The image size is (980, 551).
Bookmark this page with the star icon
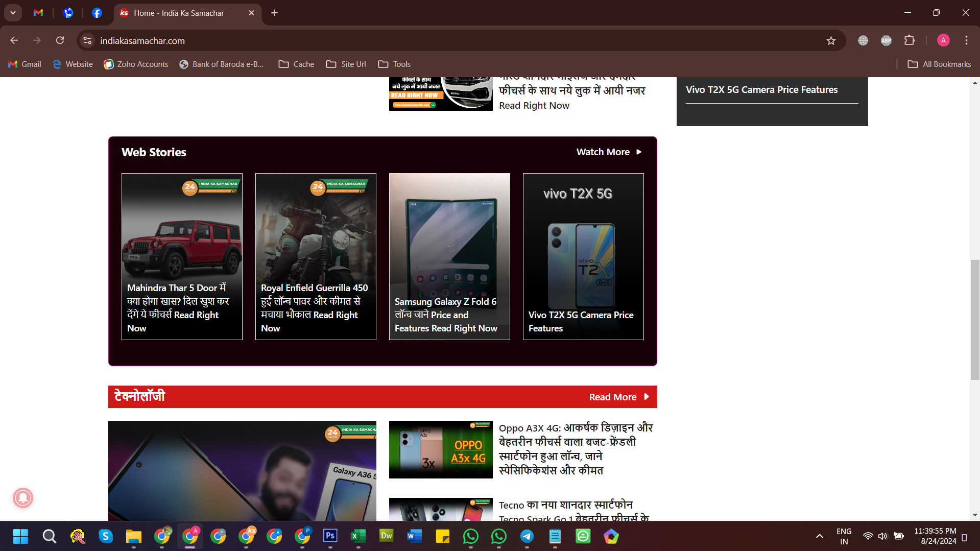831,41
